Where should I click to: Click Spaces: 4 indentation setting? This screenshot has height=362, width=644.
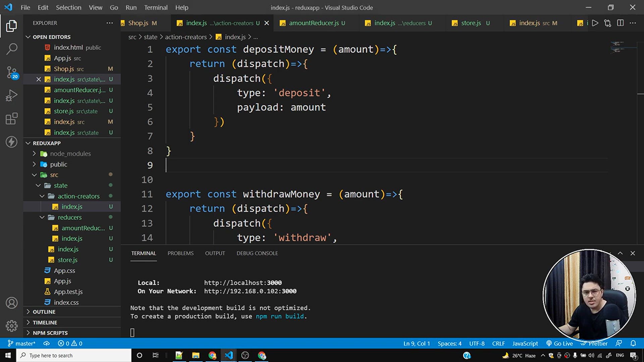pyautogui.click(x=449, y=343)
